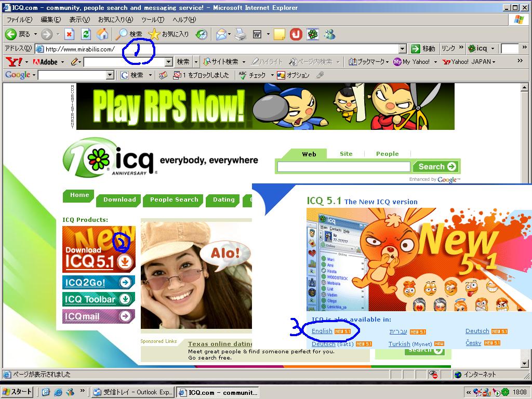
Task: Select the Web search tab
Action: pos(309,154)
